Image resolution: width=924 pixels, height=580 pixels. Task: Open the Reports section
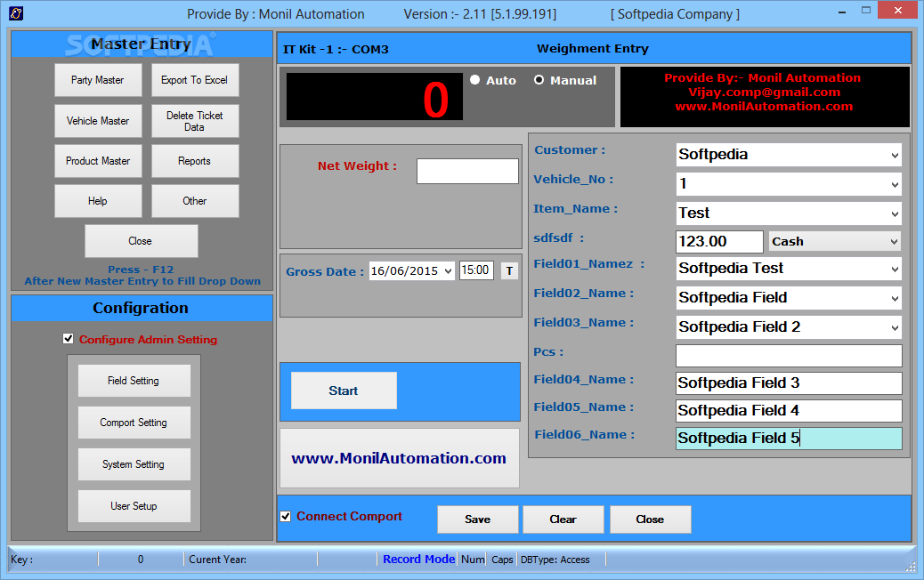195,161
